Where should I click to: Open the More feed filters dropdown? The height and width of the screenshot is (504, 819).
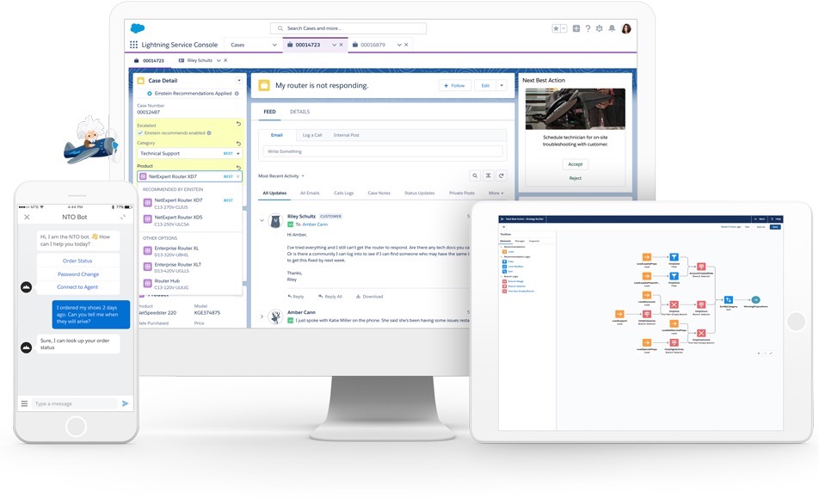click(496, 194)
